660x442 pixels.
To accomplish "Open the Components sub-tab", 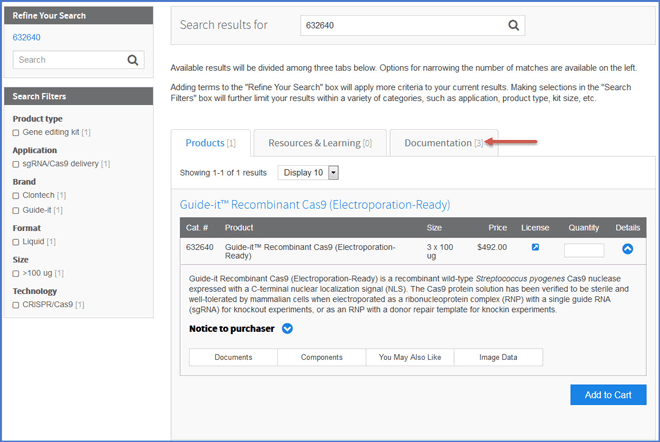I will point(322,357).
